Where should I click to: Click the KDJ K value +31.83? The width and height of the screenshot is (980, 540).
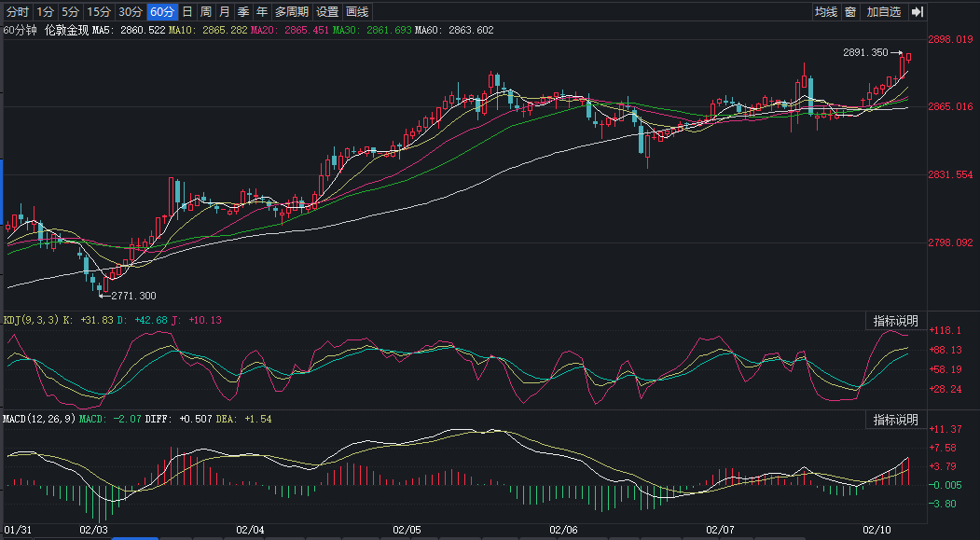coord(97,320)
